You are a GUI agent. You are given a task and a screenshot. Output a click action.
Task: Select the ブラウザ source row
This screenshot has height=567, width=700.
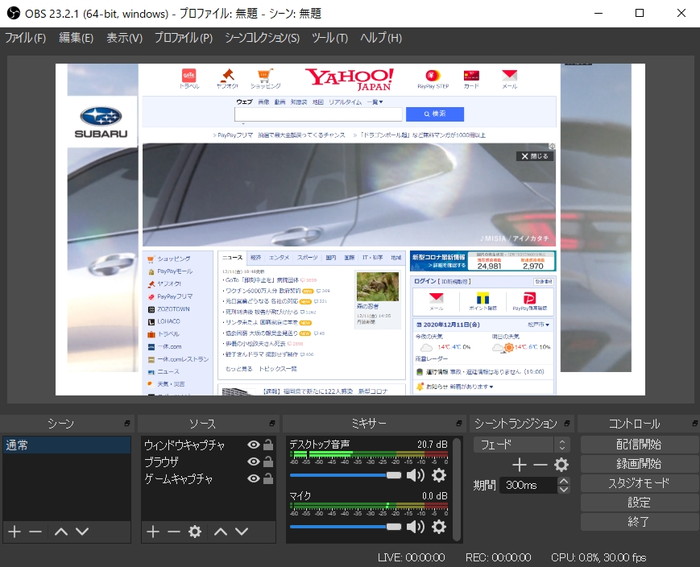(208, 462)
